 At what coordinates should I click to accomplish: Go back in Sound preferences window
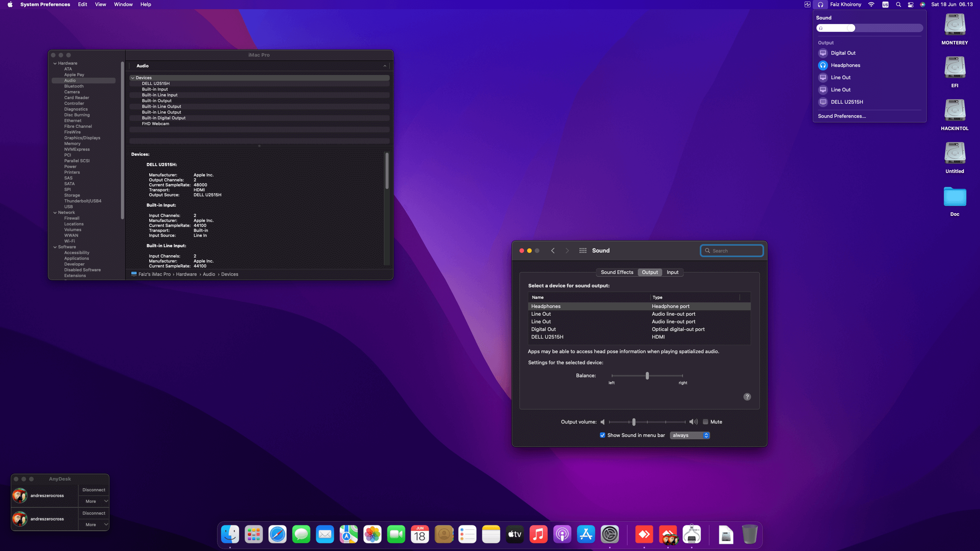coord(553,251)
